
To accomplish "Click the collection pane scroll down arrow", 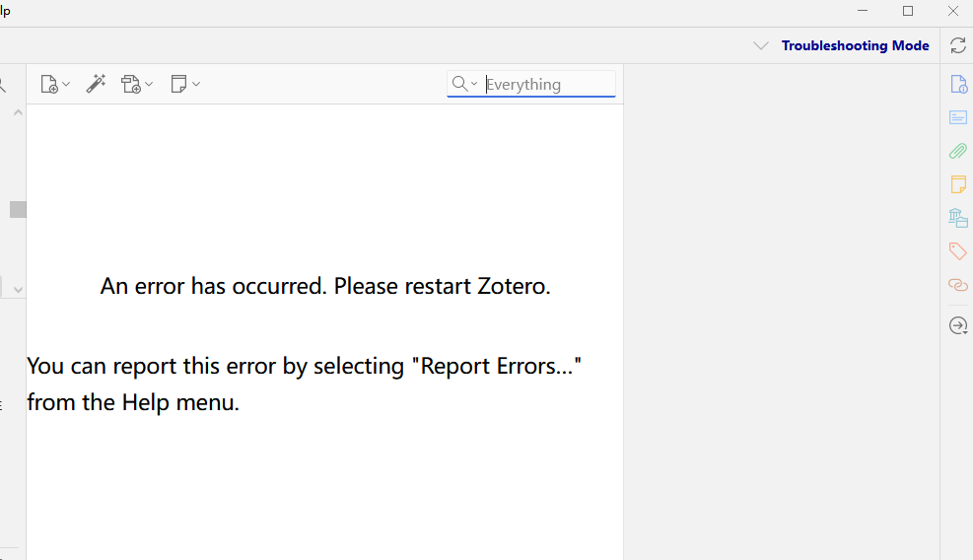I will click(18, 289).
